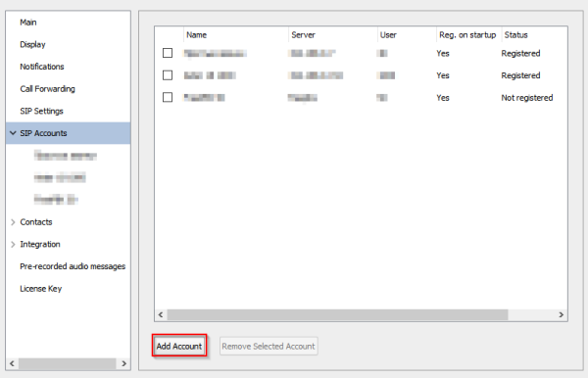Open the Main settings page
The image size is (588, 378).
tap(28, 23)
